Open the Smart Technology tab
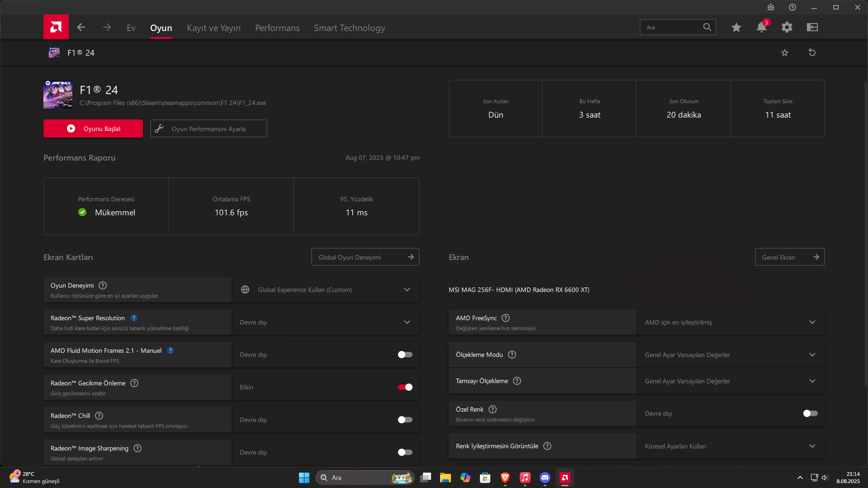The image size is (868, 488). [x=350, y=28]
